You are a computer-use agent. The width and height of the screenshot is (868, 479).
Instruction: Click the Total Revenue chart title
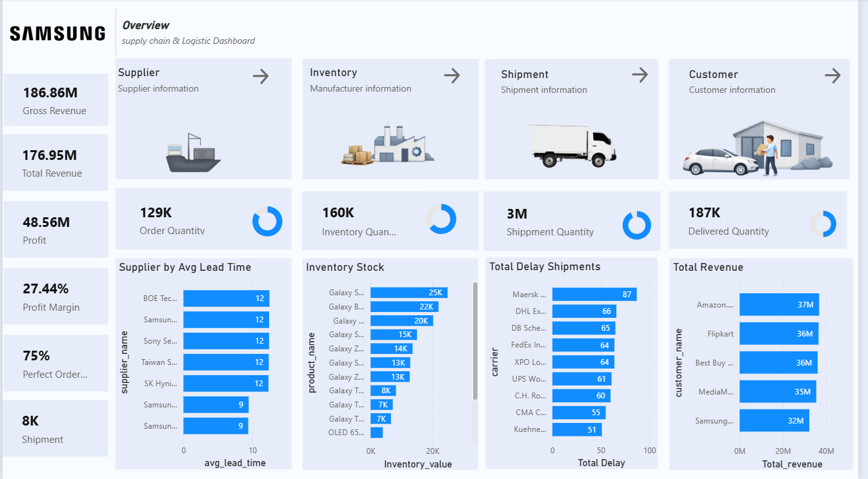pyautogui.click(x=709, y=268)
